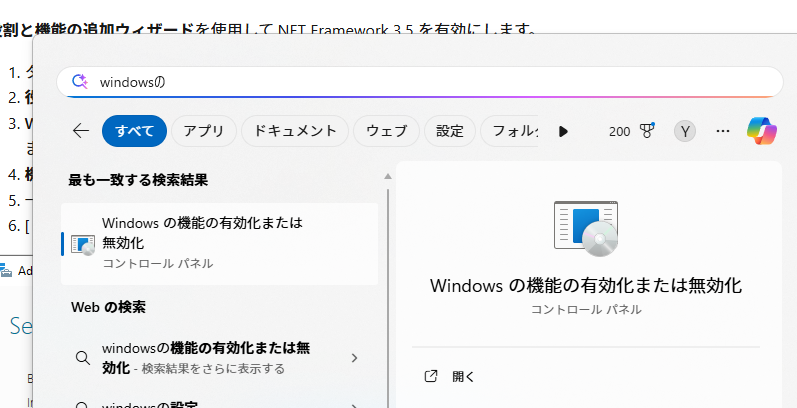
Task: Switch to the ウェブ filter tab
Action: tap(386, 131)
